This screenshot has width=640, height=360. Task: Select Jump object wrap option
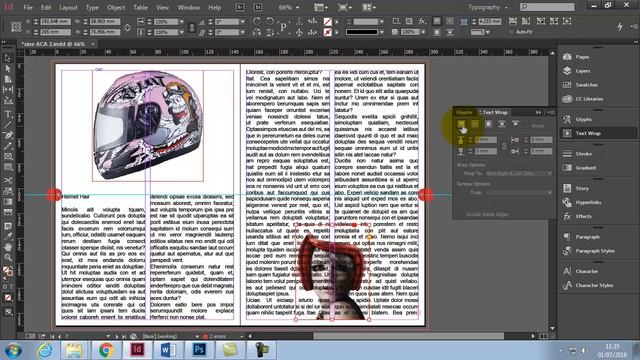pos(502,124)
